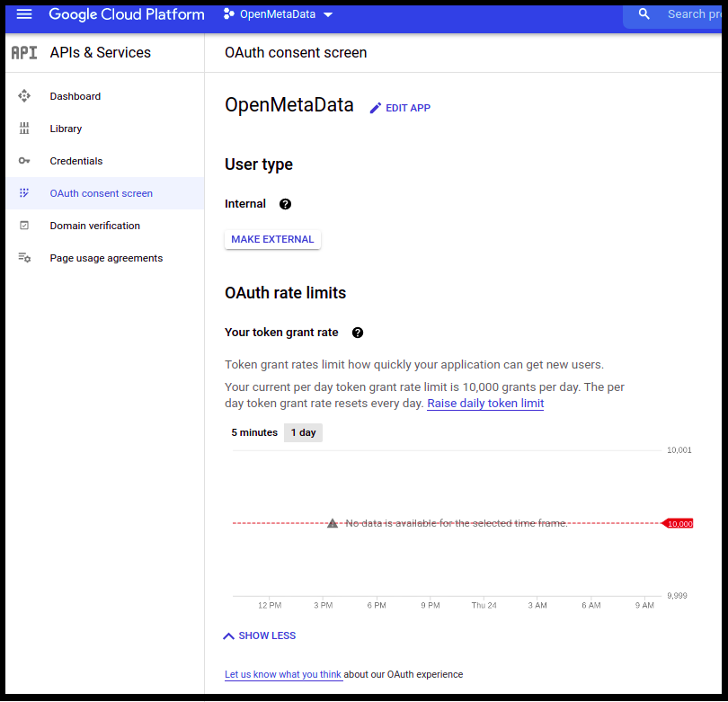Screen dimensions: 728x702
Task: Open Domain verification via its sidebar icon
Action: click(x=24, y=226)
